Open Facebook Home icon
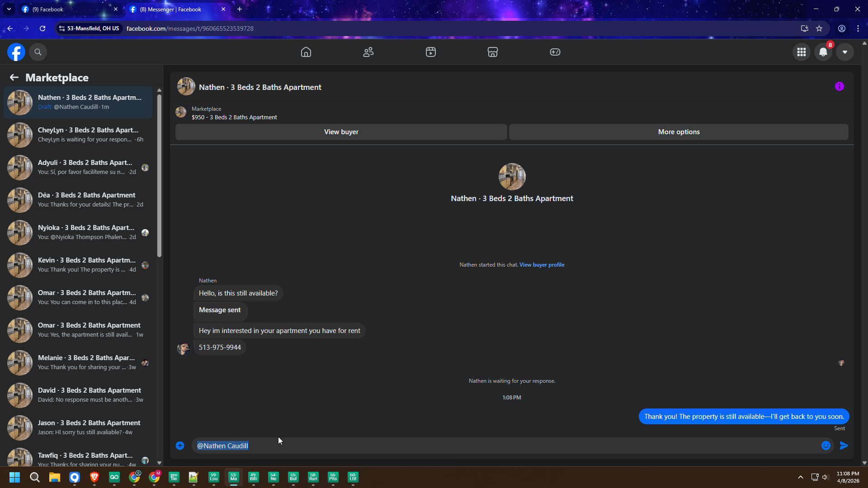 [306, 52]
